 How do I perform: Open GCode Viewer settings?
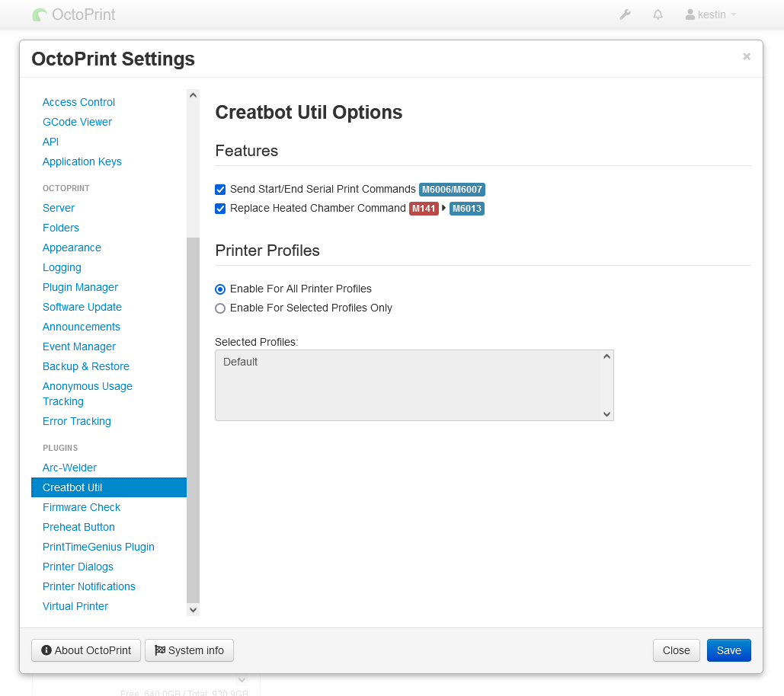coord(77,122)
